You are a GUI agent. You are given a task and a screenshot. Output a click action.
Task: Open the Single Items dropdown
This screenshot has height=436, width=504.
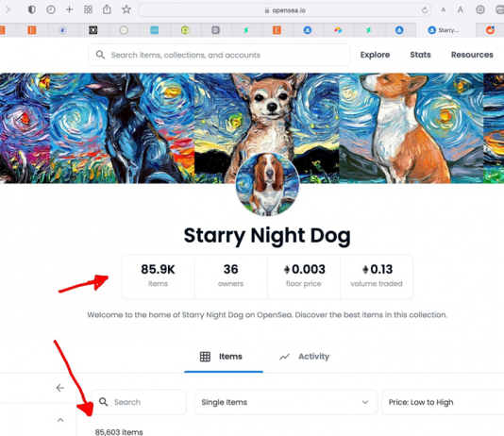286,402
